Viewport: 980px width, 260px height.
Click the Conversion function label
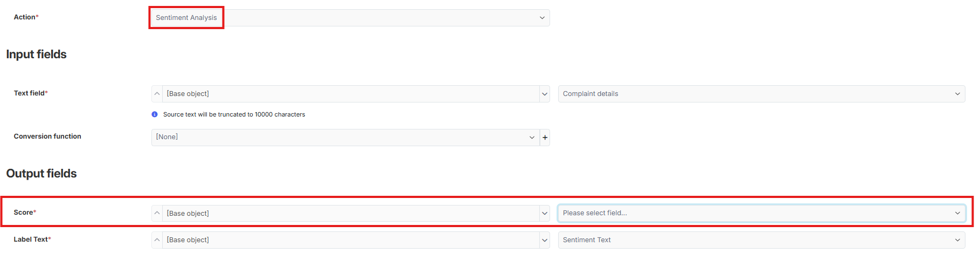[47, 136]
